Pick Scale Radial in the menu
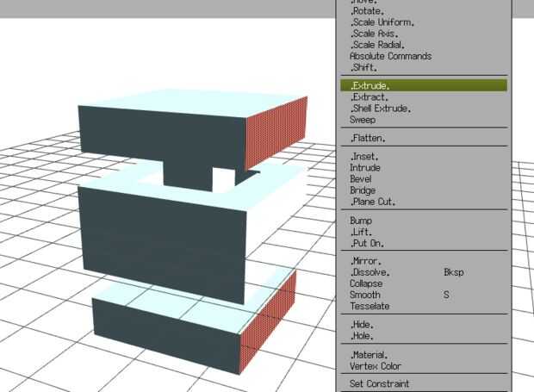The height and width of the screenshot is (392, 534). (424, 45)
